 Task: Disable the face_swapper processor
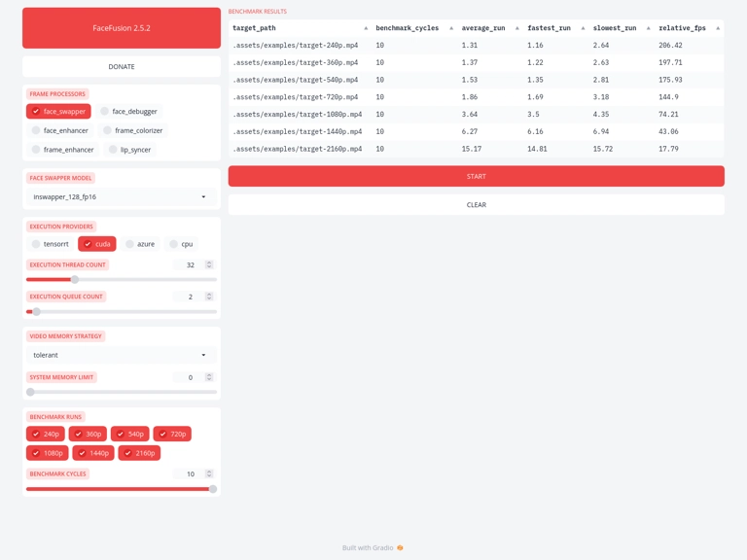pos(58,112)
